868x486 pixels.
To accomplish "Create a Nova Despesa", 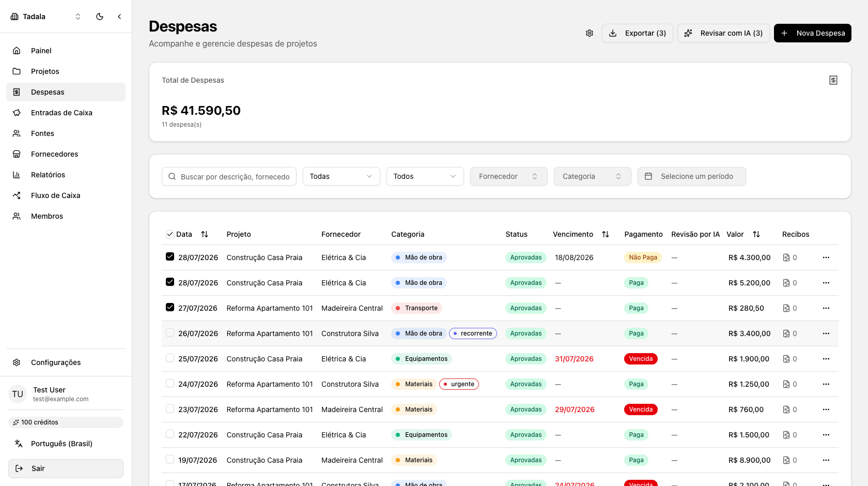I will (x=813, y=33).
